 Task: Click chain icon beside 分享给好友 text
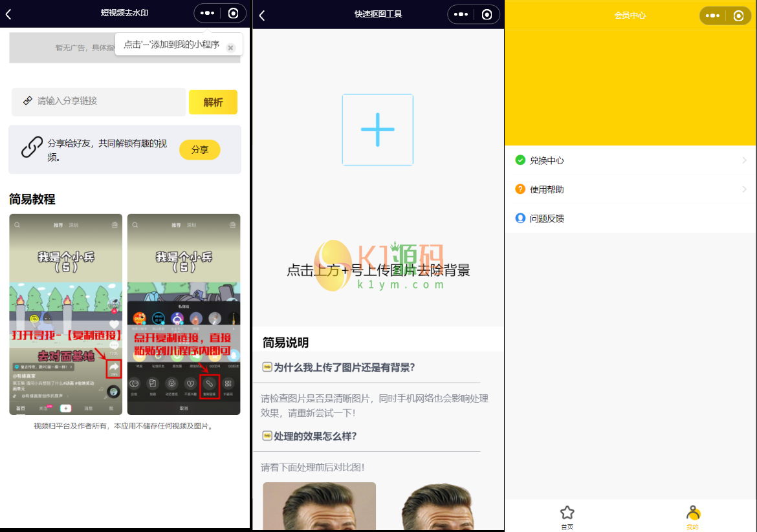pos(32,147)
